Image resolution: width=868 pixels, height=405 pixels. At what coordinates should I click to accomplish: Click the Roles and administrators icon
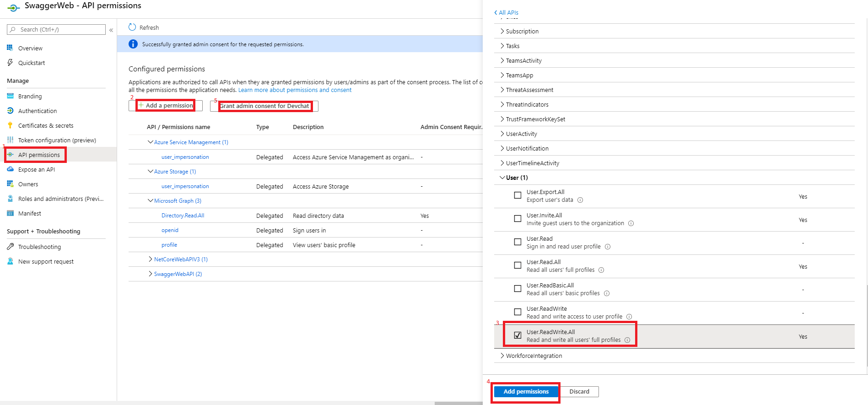[x=10, y=199]
